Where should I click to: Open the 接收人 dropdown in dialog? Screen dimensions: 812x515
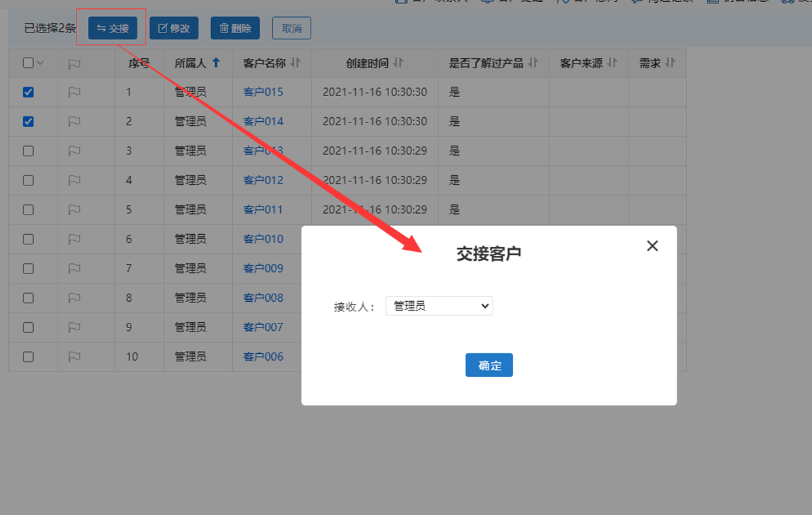439,306
